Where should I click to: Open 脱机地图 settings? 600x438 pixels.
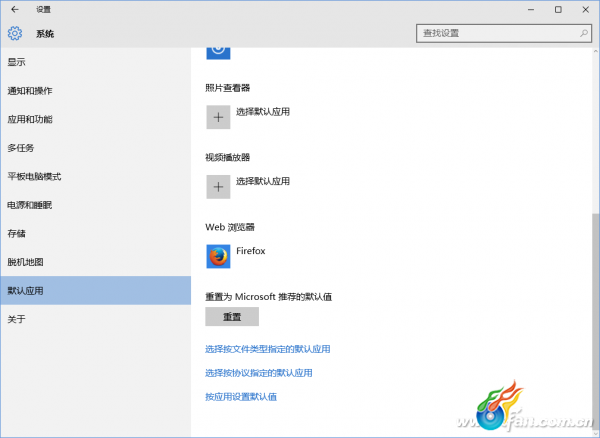[x=96, y=262]
